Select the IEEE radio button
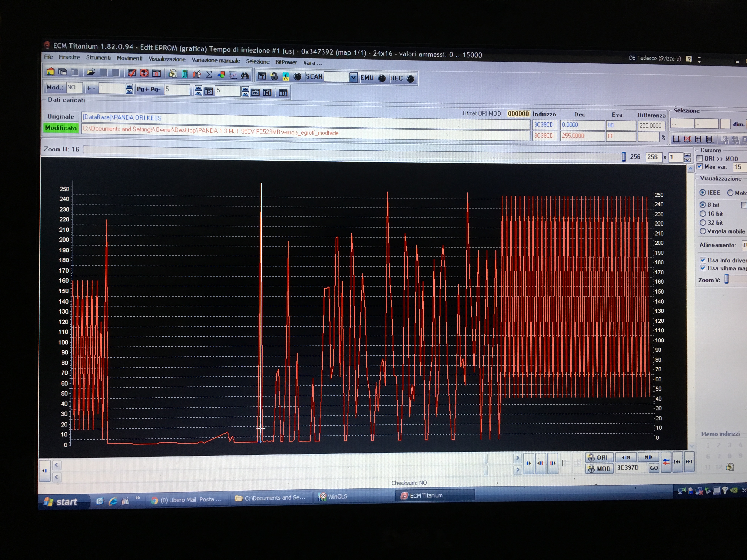747x560 pixels. click(x=703, y=192)
